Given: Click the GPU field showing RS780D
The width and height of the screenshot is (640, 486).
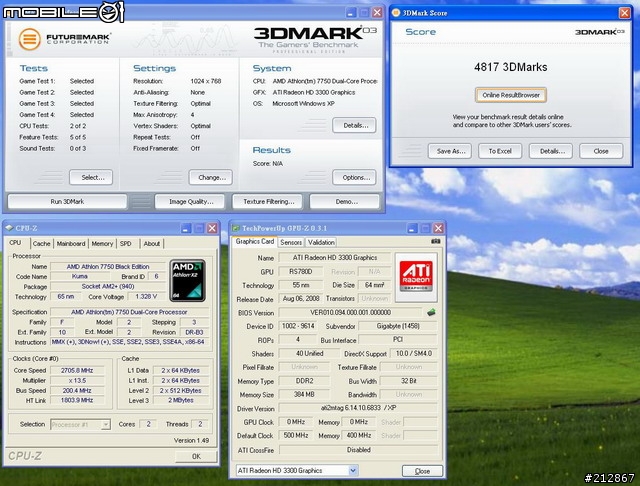Looking at the screenshot, I should tap(300, 271).
